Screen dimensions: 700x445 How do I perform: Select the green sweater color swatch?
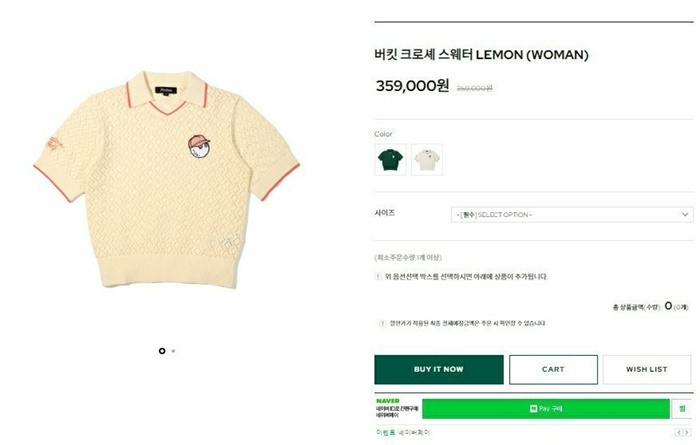pyautogui.click(x=390, y=159)
